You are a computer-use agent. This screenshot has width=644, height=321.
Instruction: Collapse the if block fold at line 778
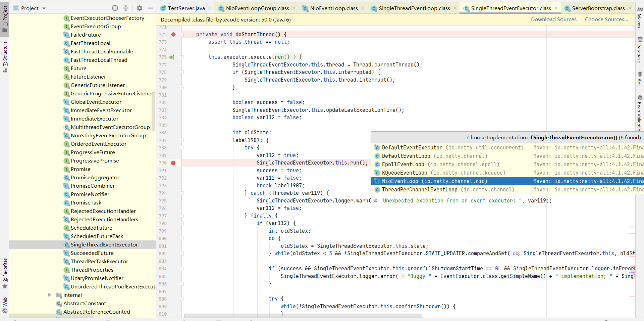coord(181,72)
